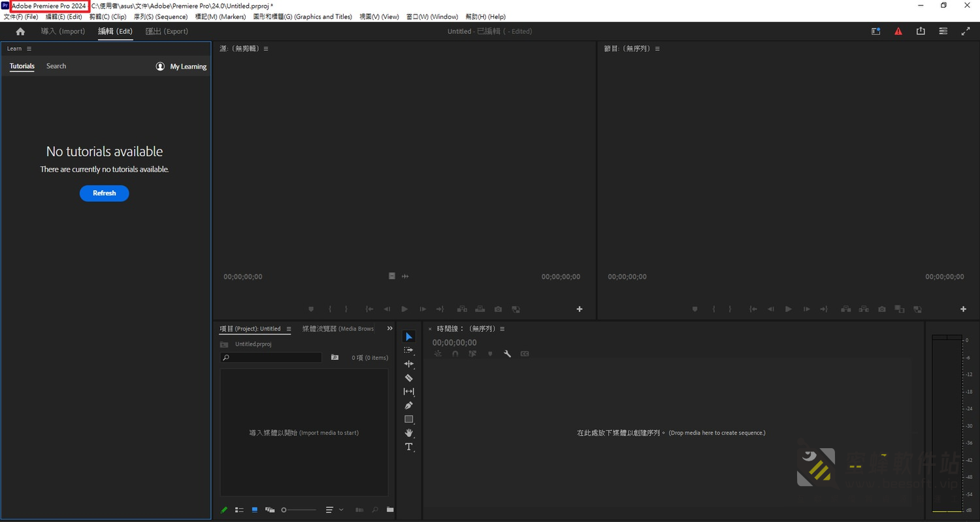Viewport: 980px width, 522px height.
Task: Click Lift button in Program monitor
Action: coord(846,309)
